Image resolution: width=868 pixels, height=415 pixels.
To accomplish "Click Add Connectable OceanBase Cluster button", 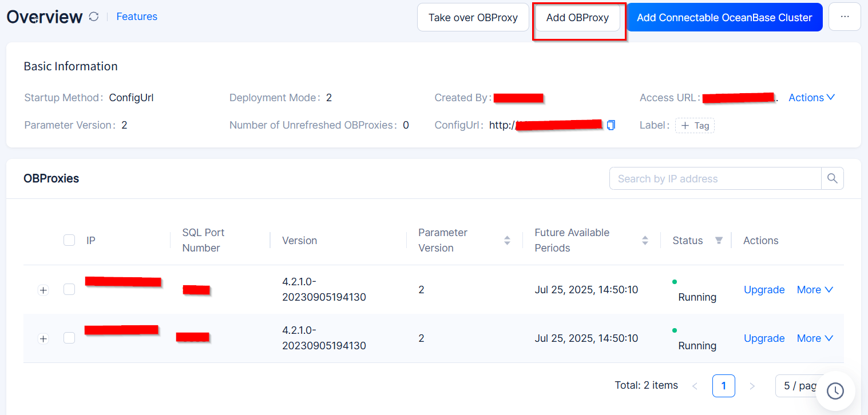I will click(724, 17).
